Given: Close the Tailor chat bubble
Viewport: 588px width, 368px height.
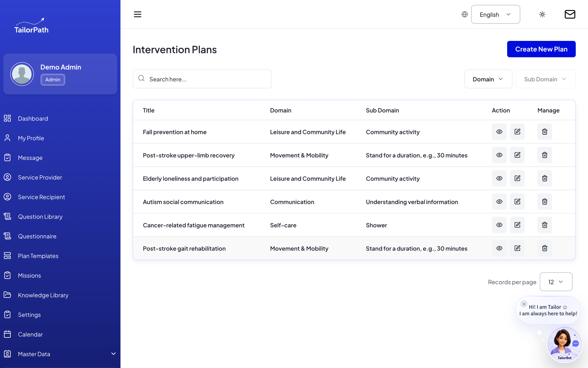Looking at the screenshot, I should [x=524, y=304].
